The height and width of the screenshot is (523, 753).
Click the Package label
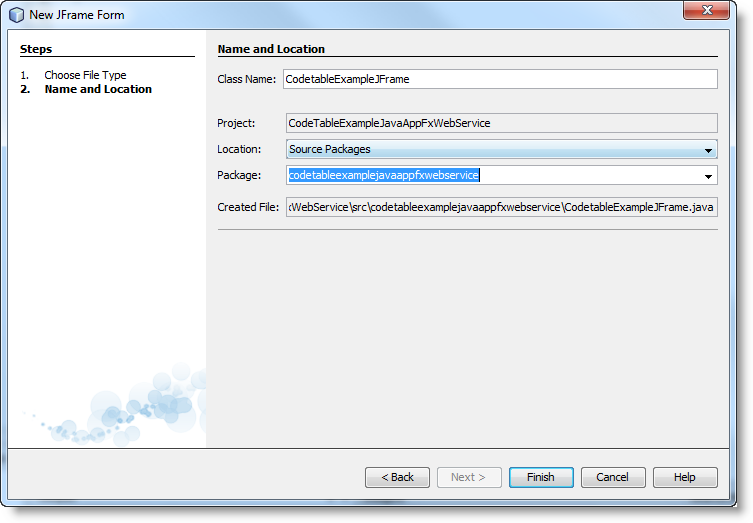click(239, 175)
